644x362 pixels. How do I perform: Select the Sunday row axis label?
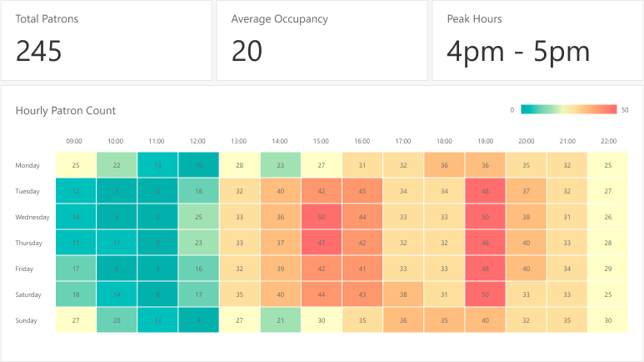(x=27, y=320)
